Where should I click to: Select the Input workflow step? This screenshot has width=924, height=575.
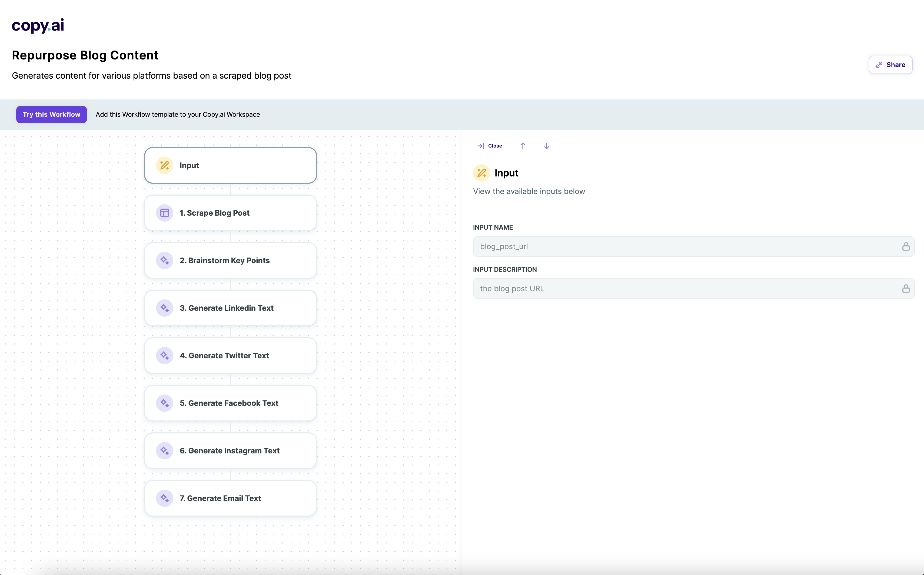tap(230, 165)
